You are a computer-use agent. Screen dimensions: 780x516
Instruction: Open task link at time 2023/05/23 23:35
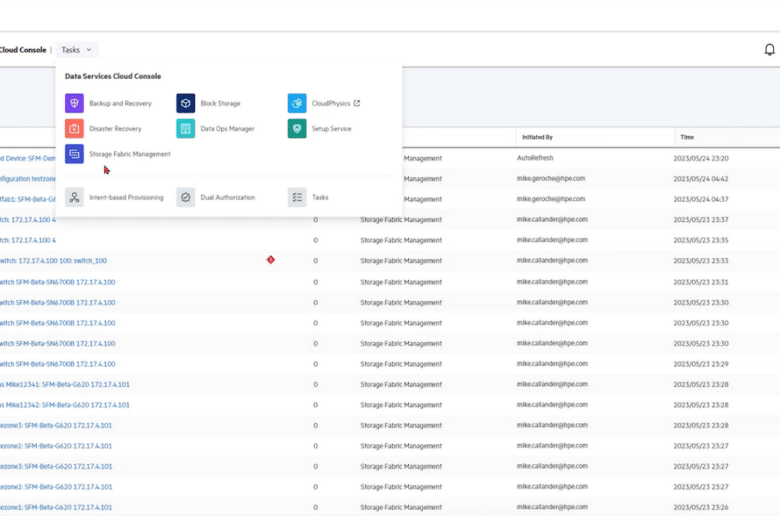(28, 240)
